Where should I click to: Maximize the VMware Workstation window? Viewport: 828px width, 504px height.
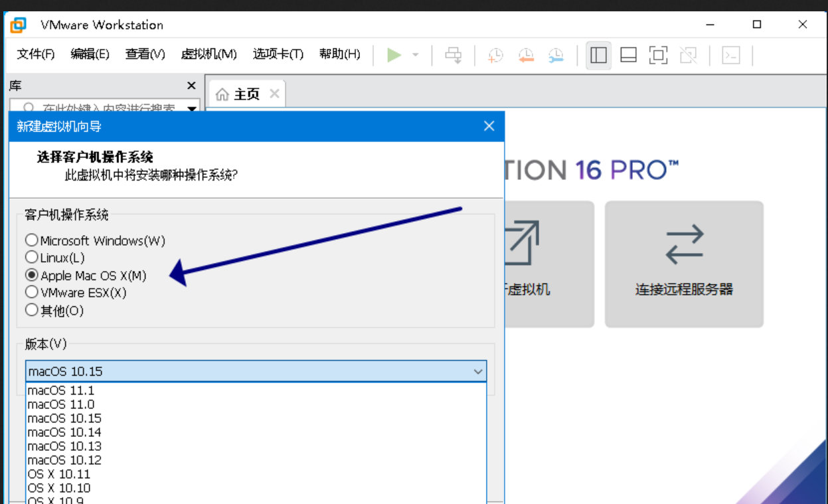pos(756,25)
